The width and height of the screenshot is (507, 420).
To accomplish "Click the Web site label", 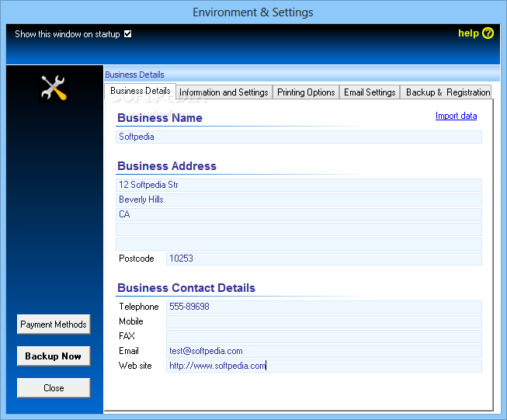I will pos(135,366).
